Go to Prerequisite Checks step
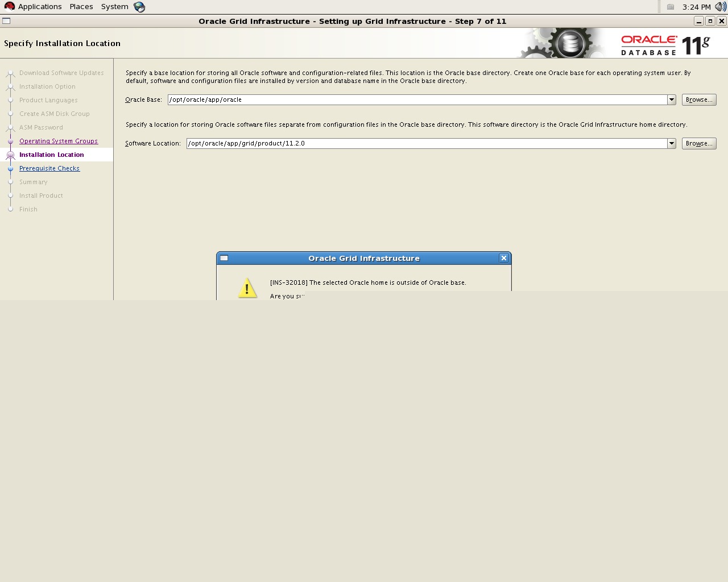 point(49,168)
